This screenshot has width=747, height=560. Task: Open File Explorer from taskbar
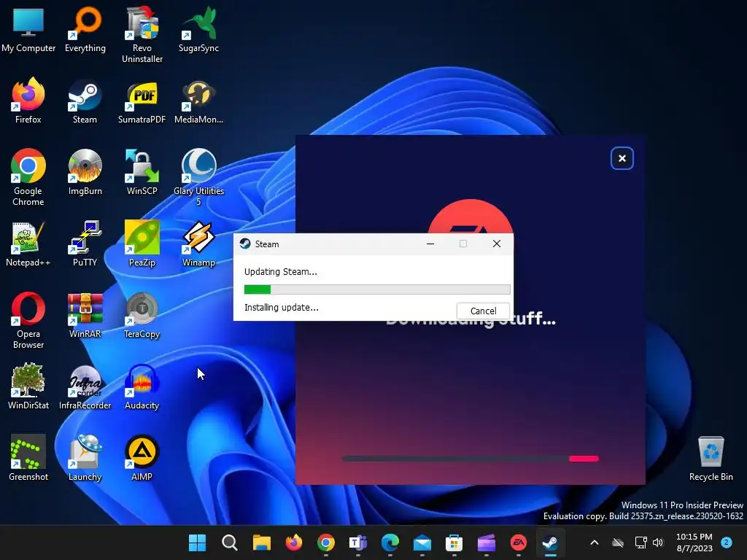(262, 542)
